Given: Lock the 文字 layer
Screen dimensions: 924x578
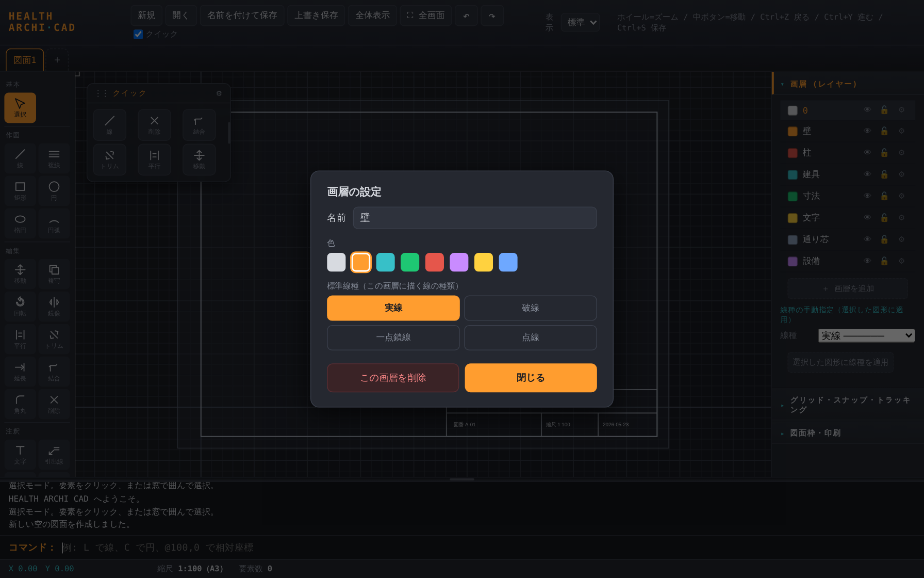Looking at the screenshot, I should click(884, 218).
